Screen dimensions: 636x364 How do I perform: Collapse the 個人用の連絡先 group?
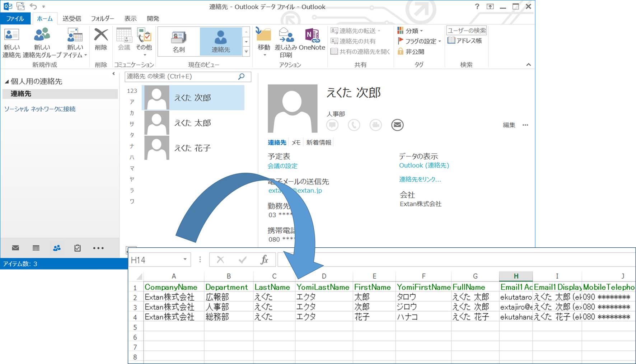click(x=6, y=82)
